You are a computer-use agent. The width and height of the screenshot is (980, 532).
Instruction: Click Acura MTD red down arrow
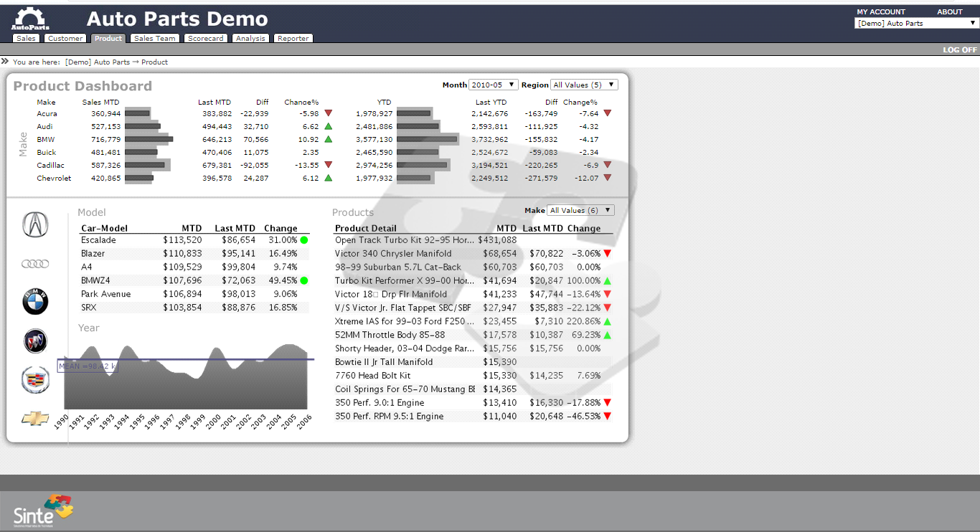pos(329,113)
